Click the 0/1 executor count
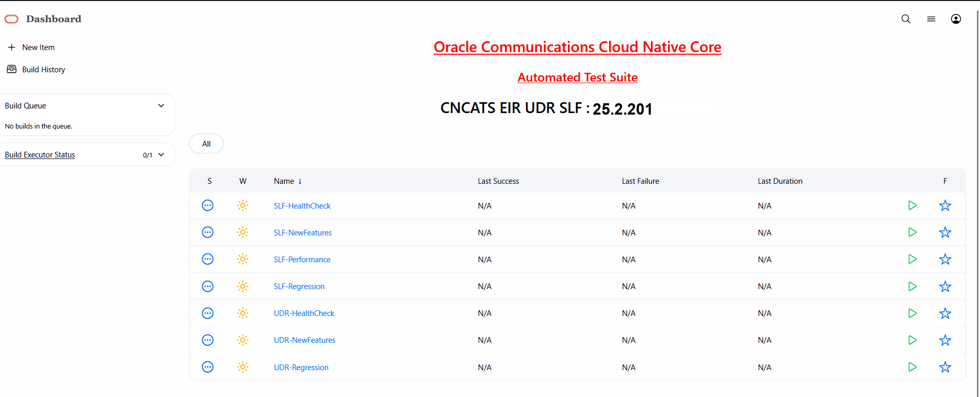This screenshot has width=980, height=397. click(x=148, y=155)
